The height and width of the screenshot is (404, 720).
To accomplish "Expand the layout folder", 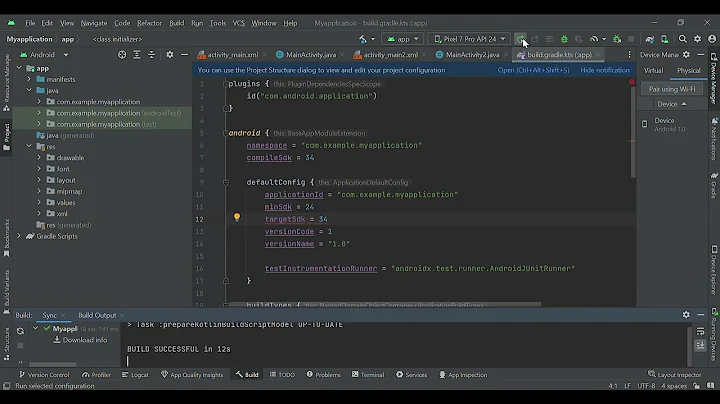I will point(39,180).
